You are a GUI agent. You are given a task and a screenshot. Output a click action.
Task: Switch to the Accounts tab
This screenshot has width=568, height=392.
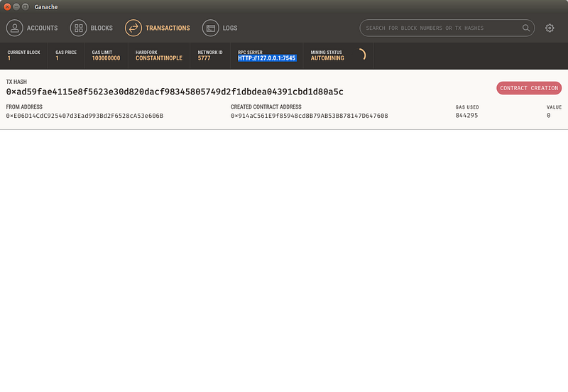click(42, 28)
